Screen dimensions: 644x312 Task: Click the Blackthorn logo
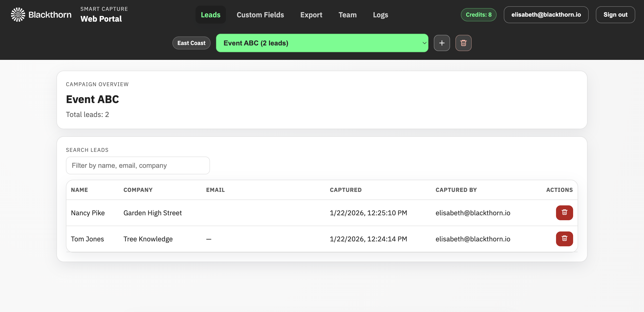coord(18,14)
